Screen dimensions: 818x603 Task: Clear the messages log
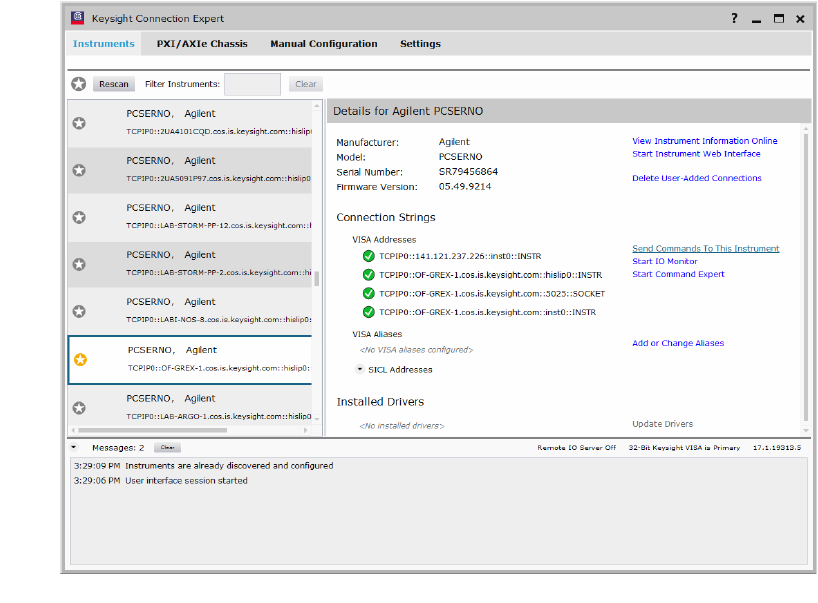click(167, 448)
